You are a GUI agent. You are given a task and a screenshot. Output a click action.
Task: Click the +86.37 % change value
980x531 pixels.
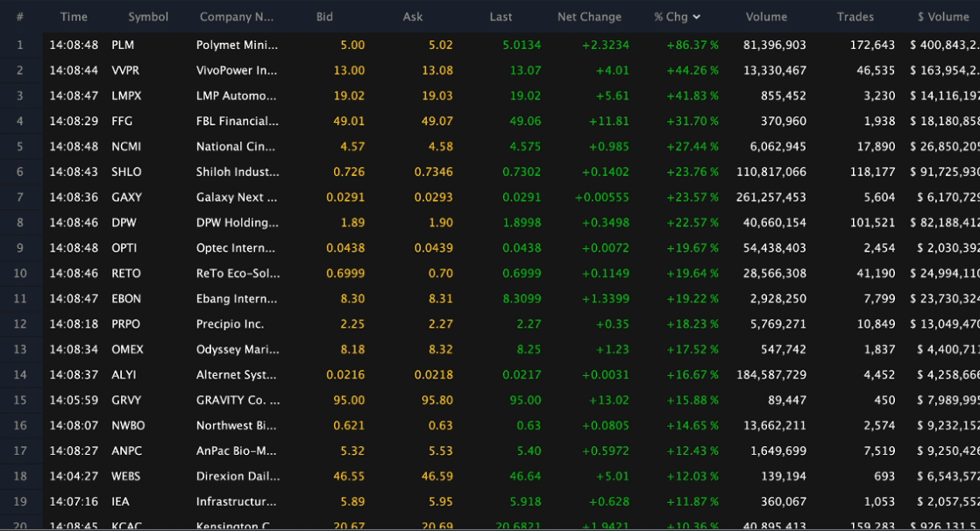coord(692,45)
